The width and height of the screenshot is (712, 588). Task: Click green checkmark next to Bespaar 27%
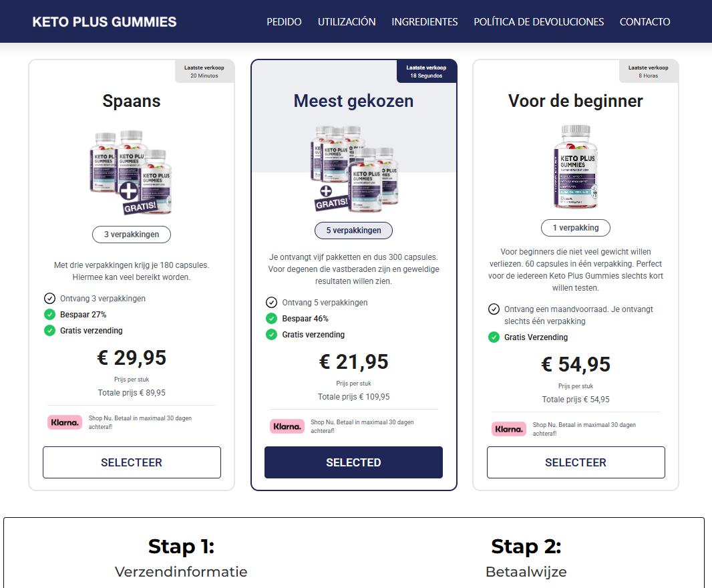pyautogui.click(x=49, y=315)
